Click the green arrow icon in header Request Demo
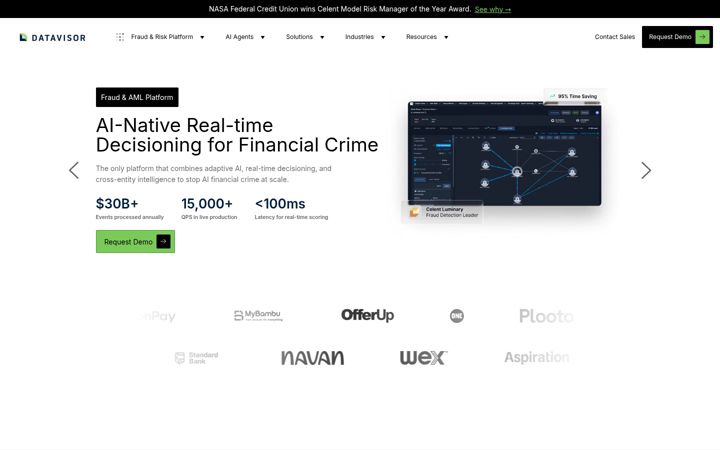Image resolution: width=720 pixels, height=450 pixels. point(702,37)
